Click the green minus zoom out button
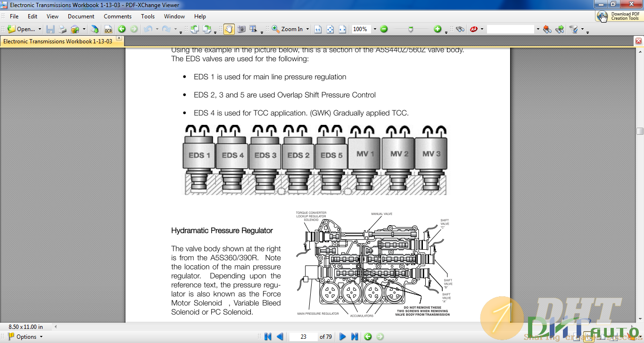Image resolution: width=644 pixels, height=343 pixels. 384,29
